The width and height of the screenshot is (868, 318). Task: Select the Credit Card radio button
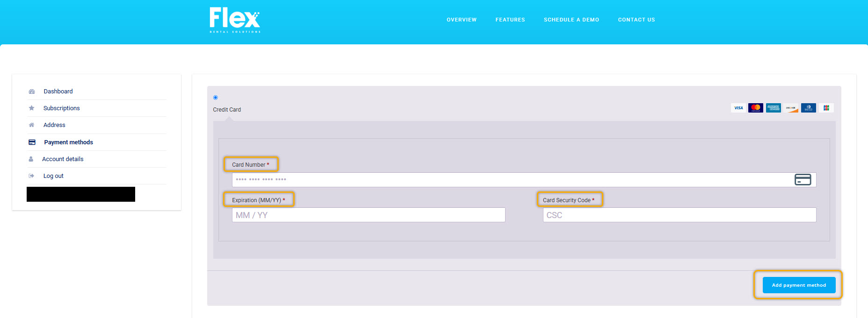216,98
